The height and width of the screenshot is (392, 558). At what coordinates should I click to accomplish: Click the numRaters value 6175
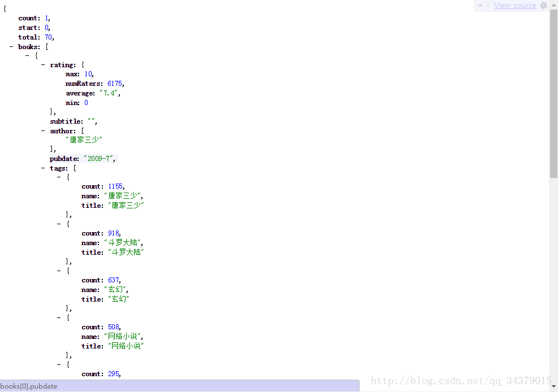(x=115, y=84)
